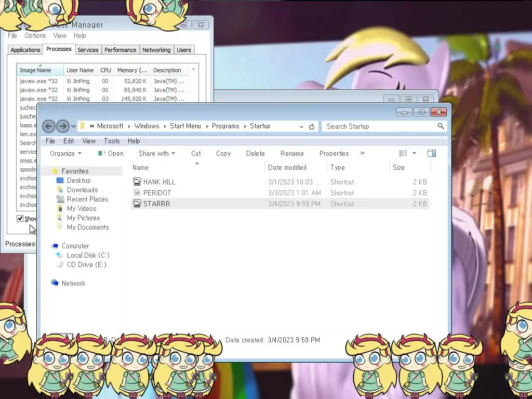Click the Computer sidebar icon
This screenshot has width=532, height=399.
(x=55, y=246)
